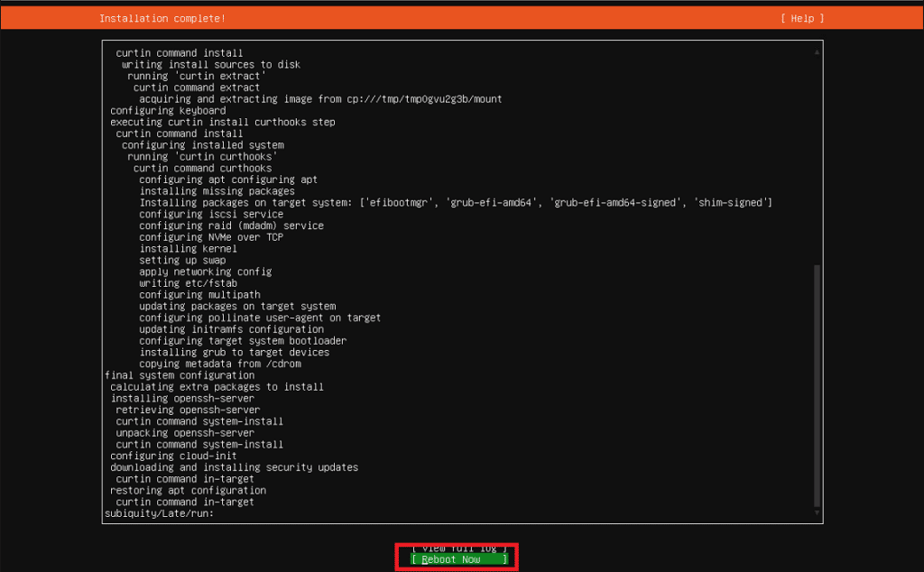
Task: Click 'configuring target system bootloader' line
Action: point(243,340)
